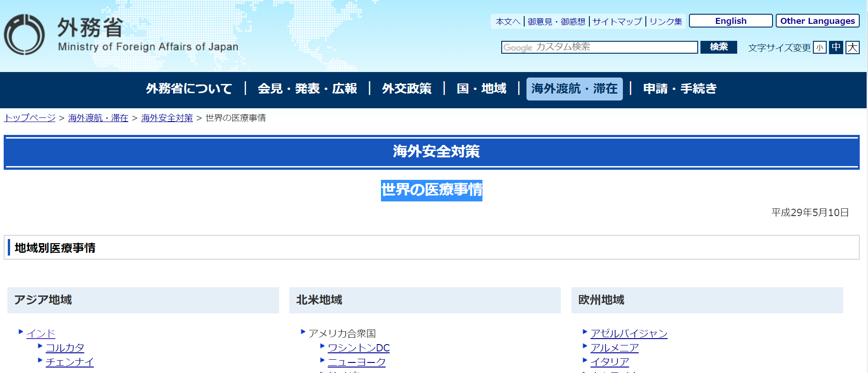Open the インド medical info link
868x373 pixels.
coord(41,334)
